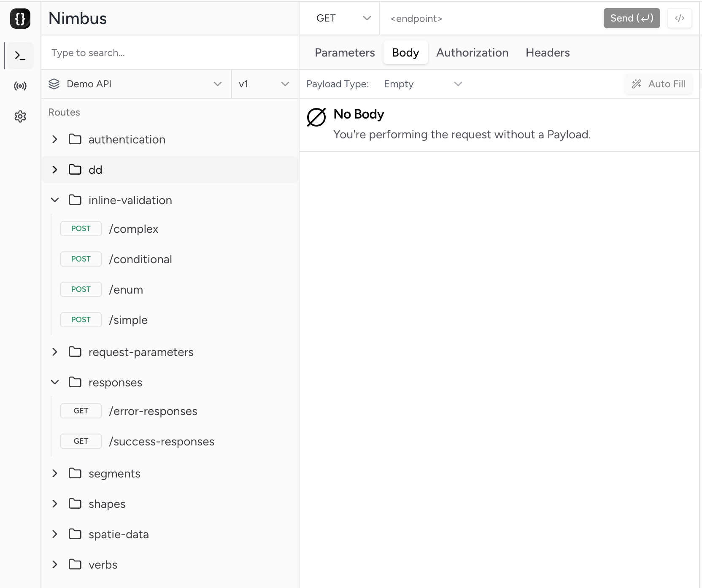Switch to the Authorization tab
The height and width of the screenshot is (588, 702).
(x=472, y=53)
